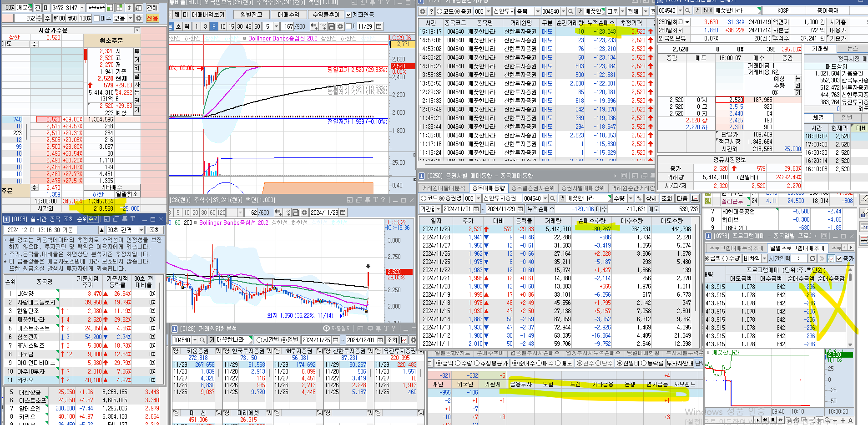This screenshot has height=425, width=868.
Task: Show chart icon in window 0250 toolbar
Action: [695, 198]
